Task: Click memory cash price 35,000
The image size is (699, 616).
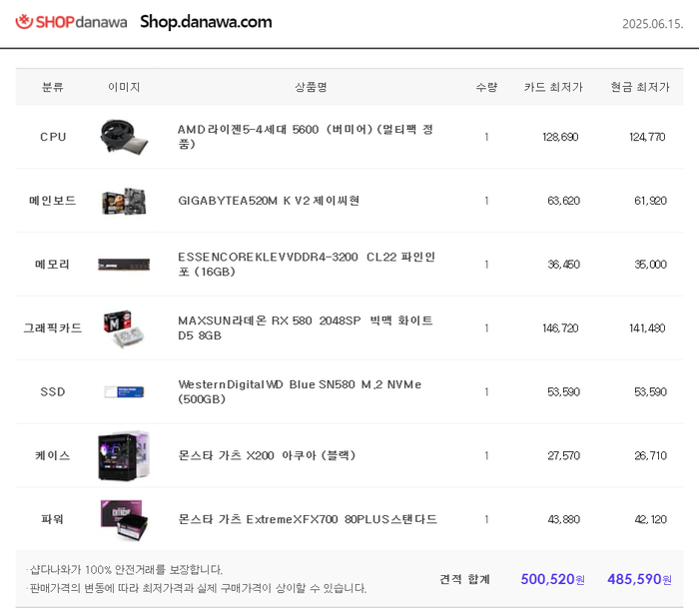Action: coord(650,265)
